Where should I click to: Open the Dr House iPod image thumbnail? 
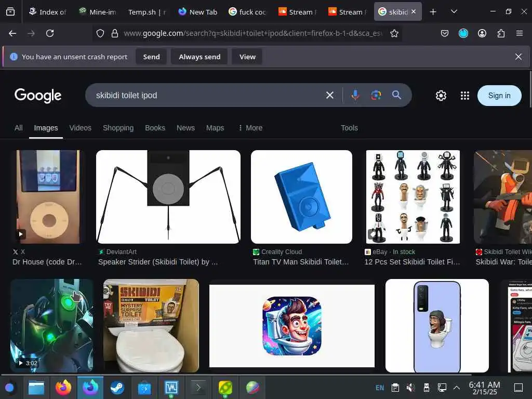click(48, 197)
